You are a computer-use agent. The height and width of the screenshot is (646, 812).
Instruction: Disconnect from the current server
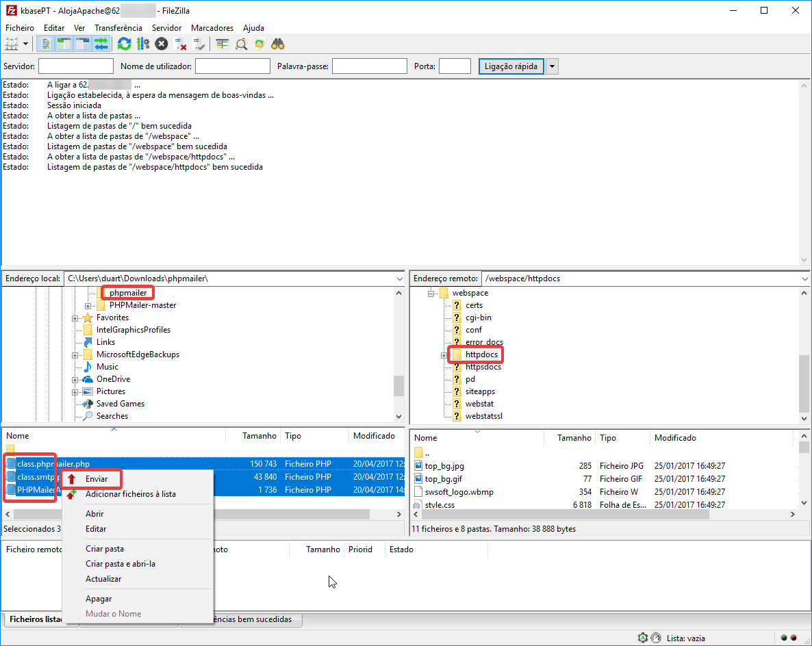[180, 44]
